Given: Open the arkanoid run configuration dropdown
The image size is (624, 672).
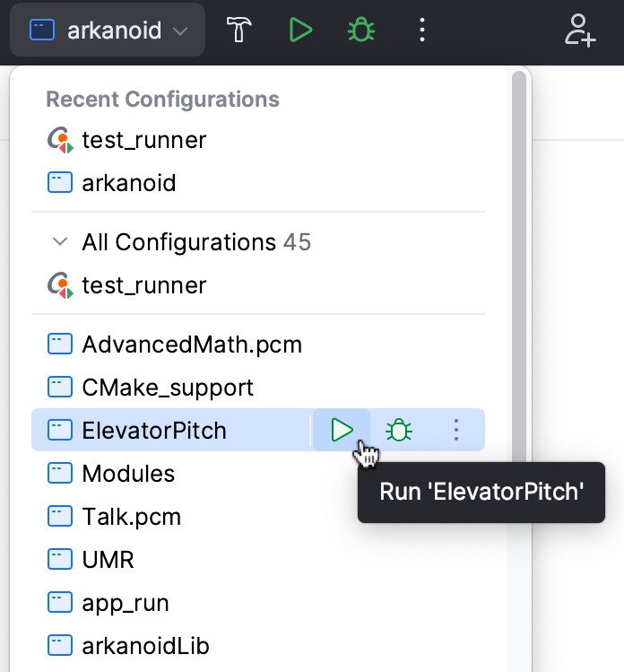Looking at the screenshot, I should point(108,31).
